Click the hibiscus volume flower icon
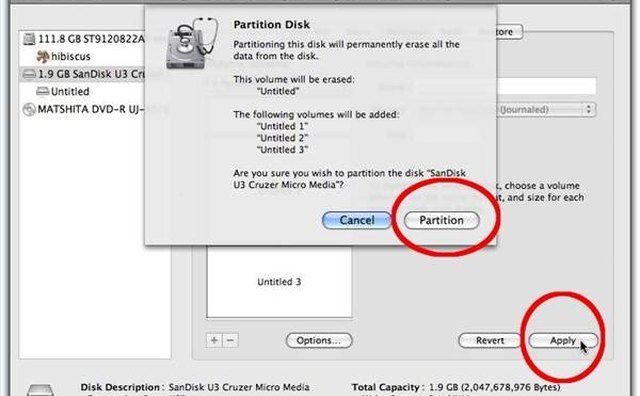The height and width of the screenshot is (396, 640). 43,56
